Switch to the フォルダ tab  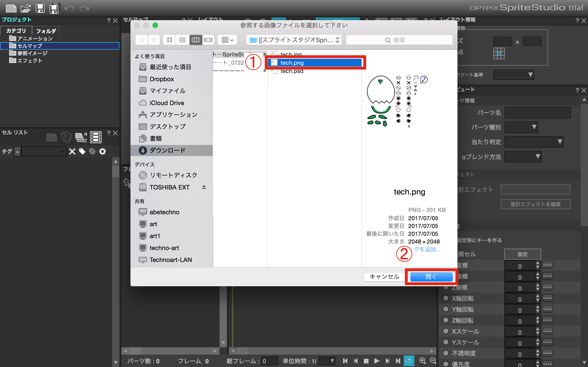[46, 31]
